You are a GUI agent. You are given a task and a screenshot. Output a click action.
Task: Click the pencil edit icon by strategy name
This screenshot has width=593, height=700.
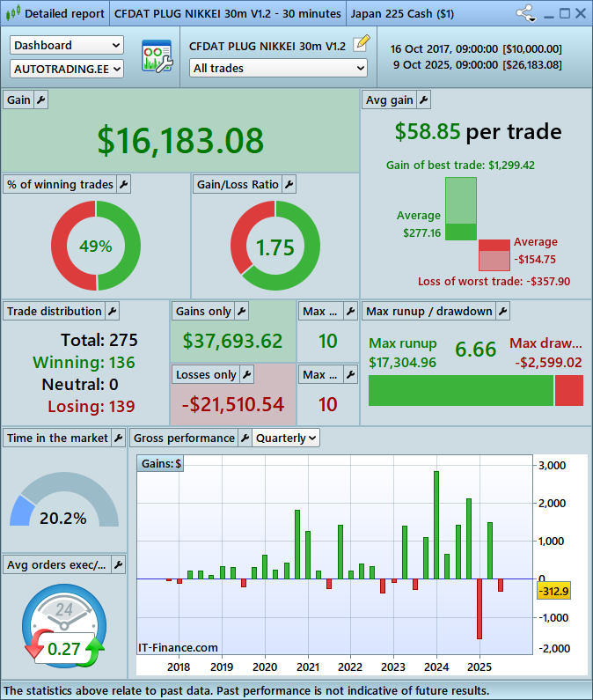(361, 45)
